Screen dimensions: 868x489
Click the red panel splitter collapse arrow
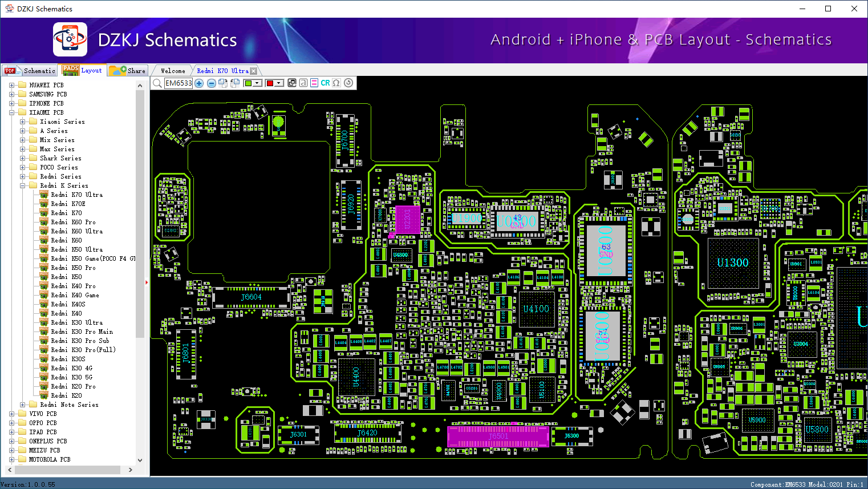147,282
